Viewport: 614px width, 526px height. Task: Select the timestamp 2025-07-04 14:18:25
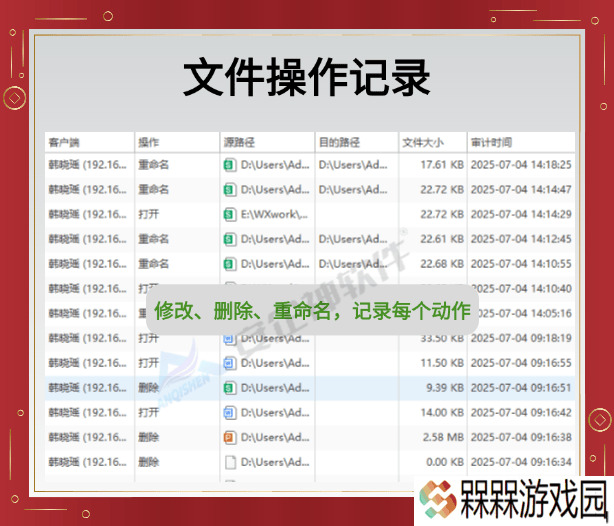pyautogui.click(x=521, y=165)
